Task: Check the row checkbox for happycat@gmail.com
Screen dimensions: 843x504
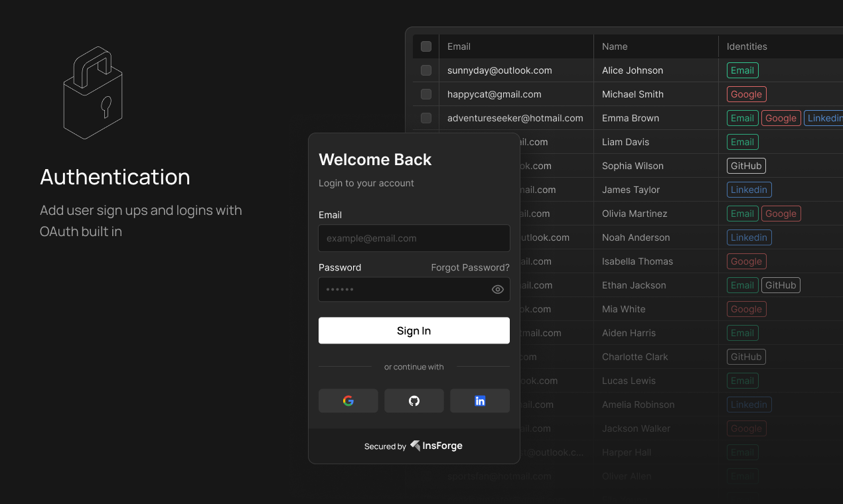Action: (425, 94)
